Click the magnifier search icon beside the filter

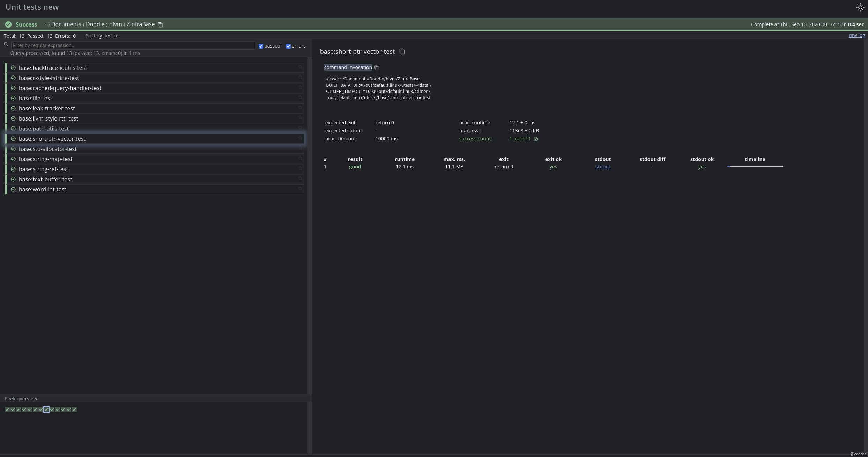(x=6, y=44)
